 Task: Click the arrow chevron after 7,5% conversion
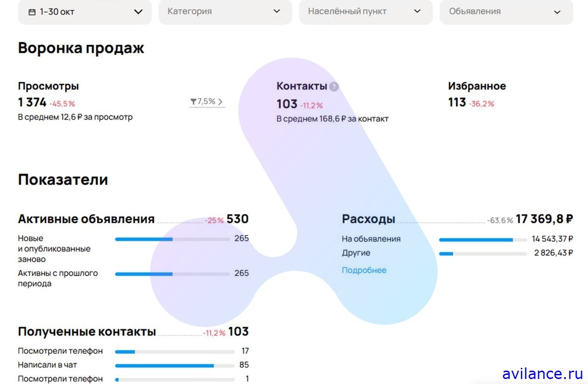tap(220, 102)
